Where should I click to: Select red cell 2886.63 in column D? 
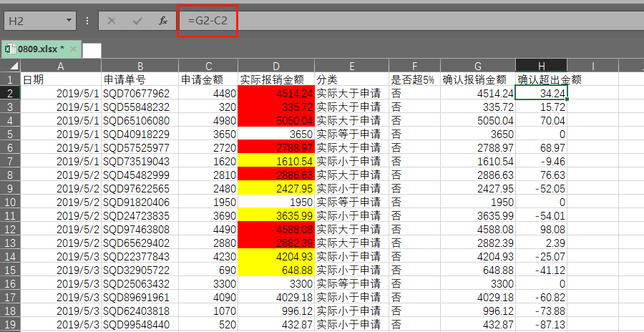276,175
